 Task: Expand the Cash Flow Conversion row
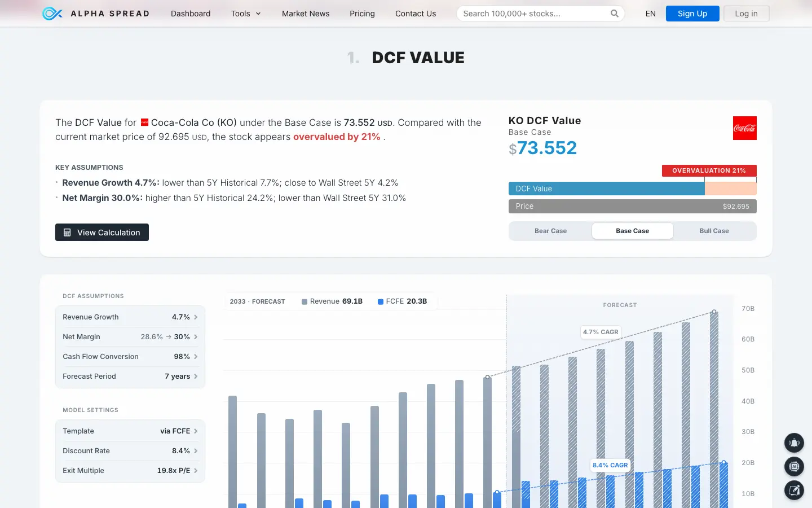pyautogui.click(x=130, y=357)
